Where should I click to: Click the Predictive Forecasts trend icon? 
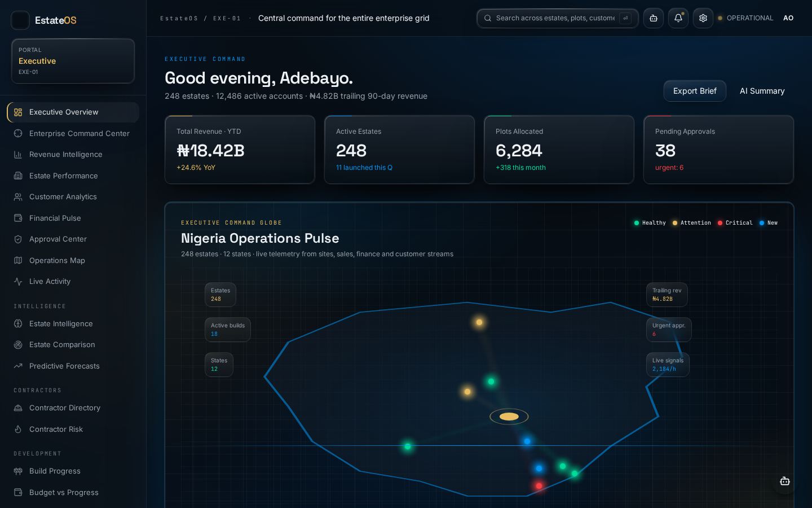(18, 366)
